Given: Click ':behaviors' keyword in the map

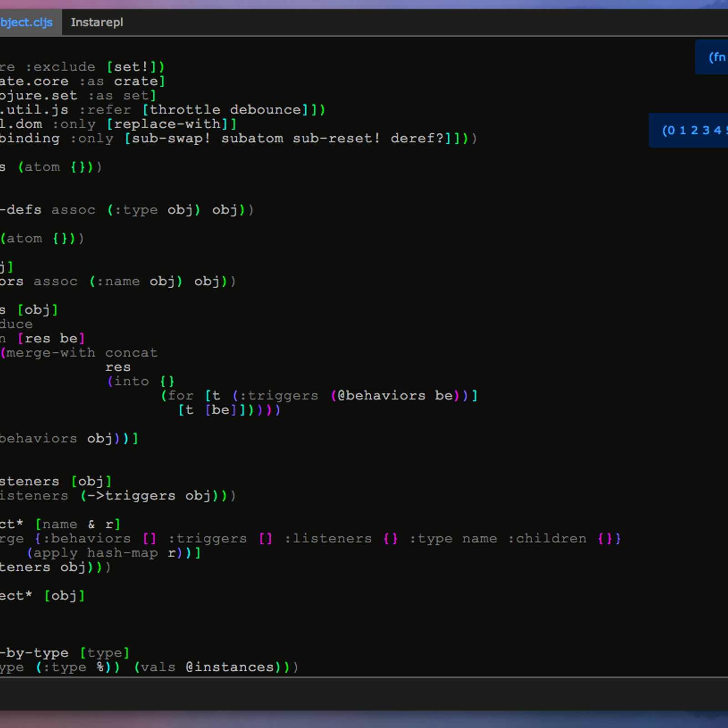Looking at the screenshot, I should tap(86, 539).
